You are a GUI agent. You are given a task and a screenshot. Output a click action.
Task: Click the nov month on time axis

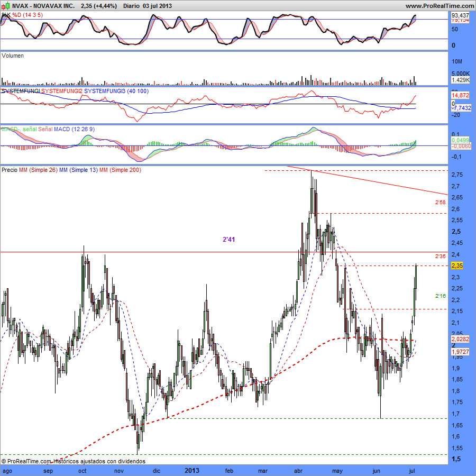pos(119,471)
